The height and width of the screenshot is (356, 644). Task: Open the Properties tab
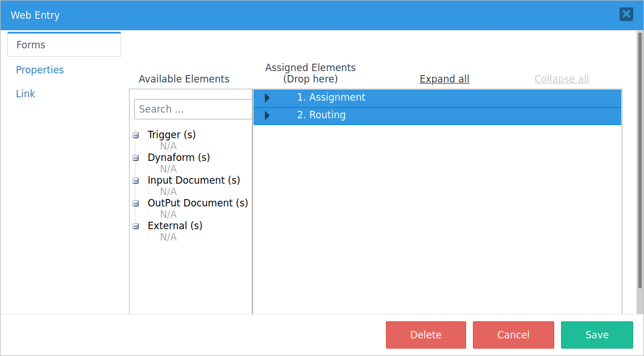click(x=40, y=70)
